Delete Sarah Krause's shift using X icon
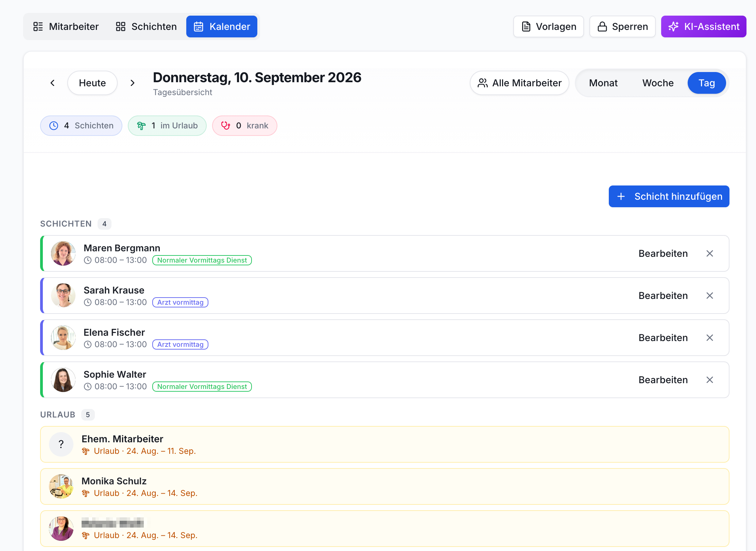756x551 pixels. coord(709,296)
